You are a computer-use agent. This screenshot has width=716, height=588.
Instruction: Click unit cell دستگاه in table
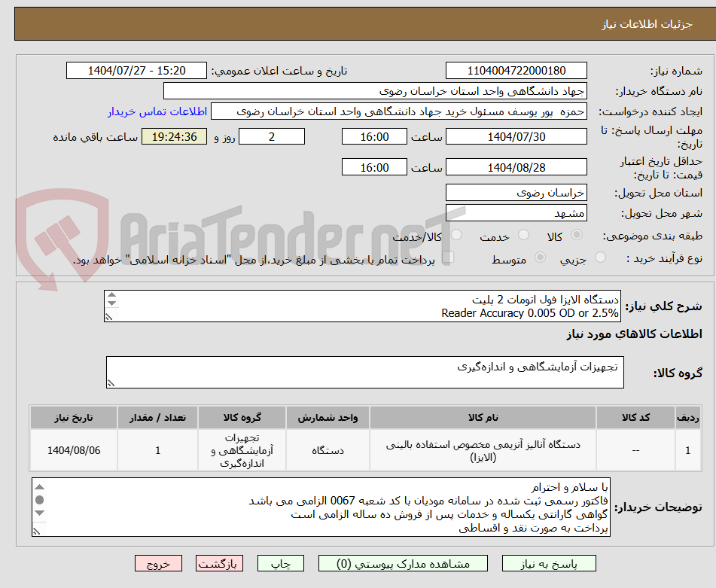(x=328, y=450)
